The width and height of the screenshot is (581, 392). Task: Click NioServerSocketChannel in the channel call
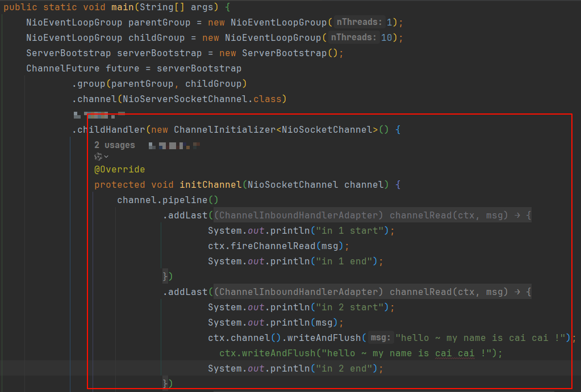click(185, 99)
